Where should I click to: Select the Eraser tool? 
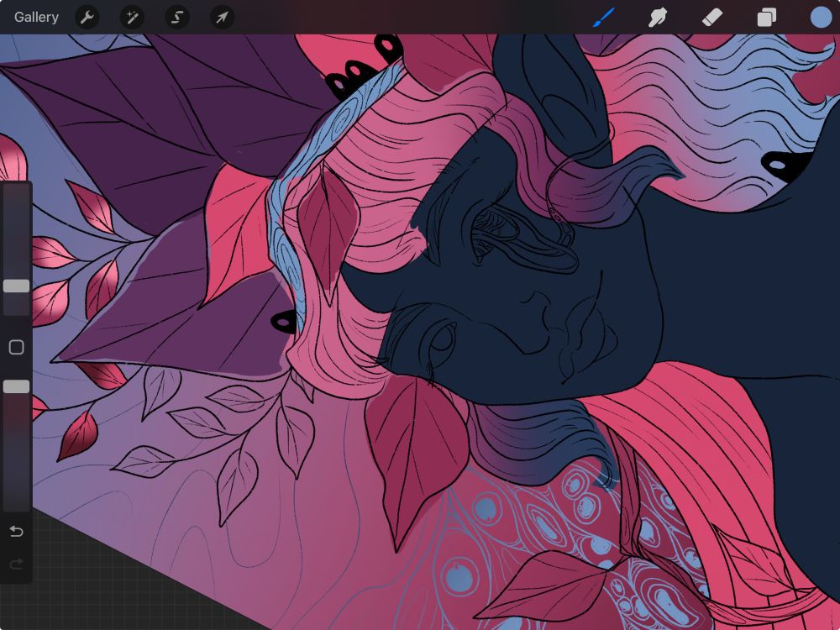712,18
